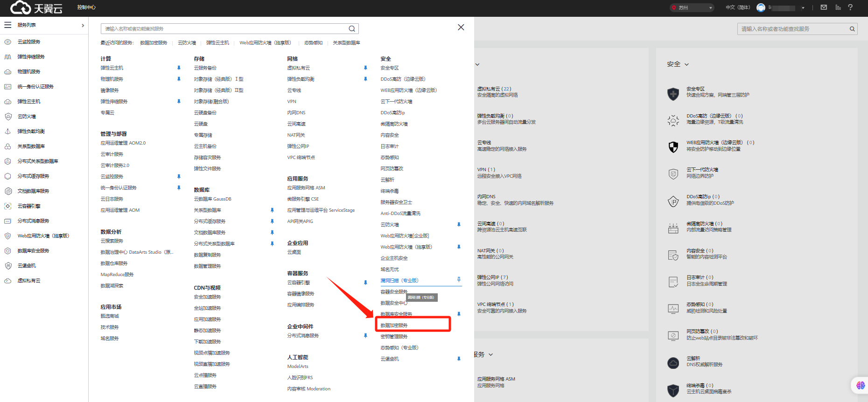Viewport: 868px width, 402px height.
Task: Toggle the pin beside 虚拟私有云 in the 网络 column
Action: (x=365, y=68)
